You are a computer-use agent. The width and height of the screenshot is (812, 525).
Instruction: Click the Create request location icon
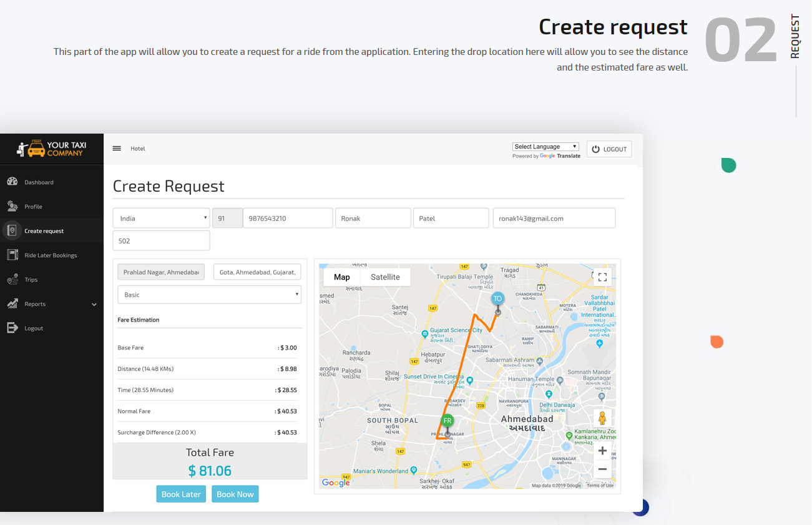tap(12, 230)
